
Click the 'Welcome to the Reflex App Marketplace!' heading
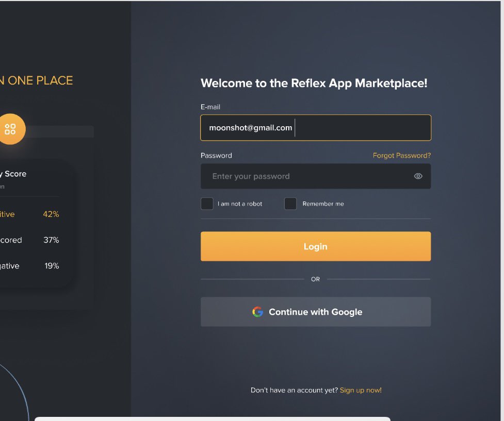[314, 83]
